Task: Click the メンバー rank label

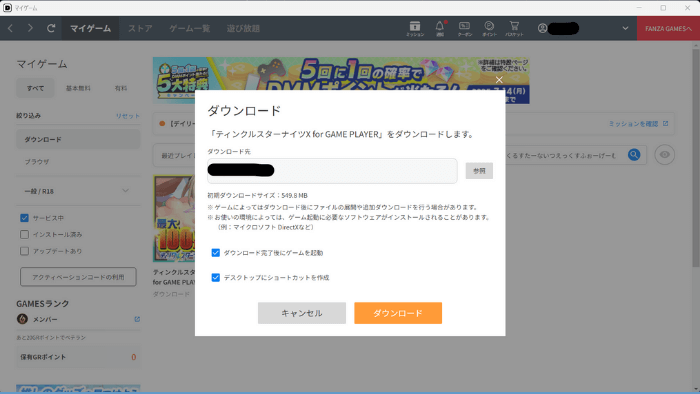Action: [45, 319]
